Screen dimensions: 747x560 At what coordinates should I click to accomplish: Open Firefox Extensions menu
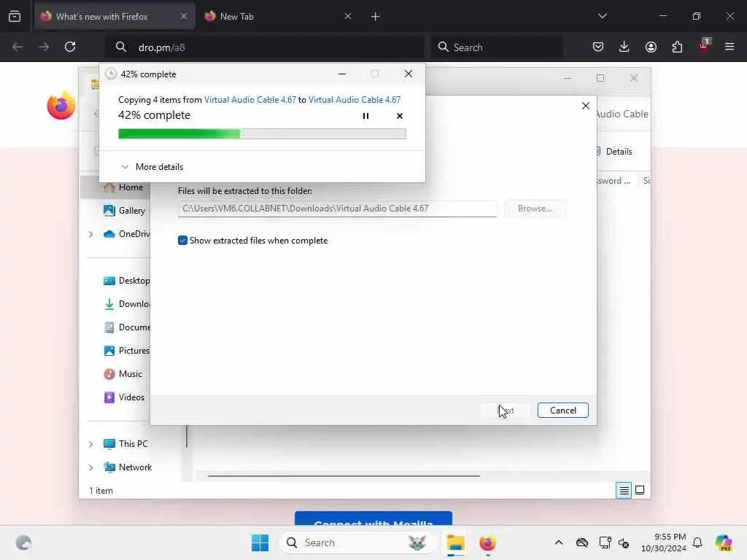pos(677,47)
